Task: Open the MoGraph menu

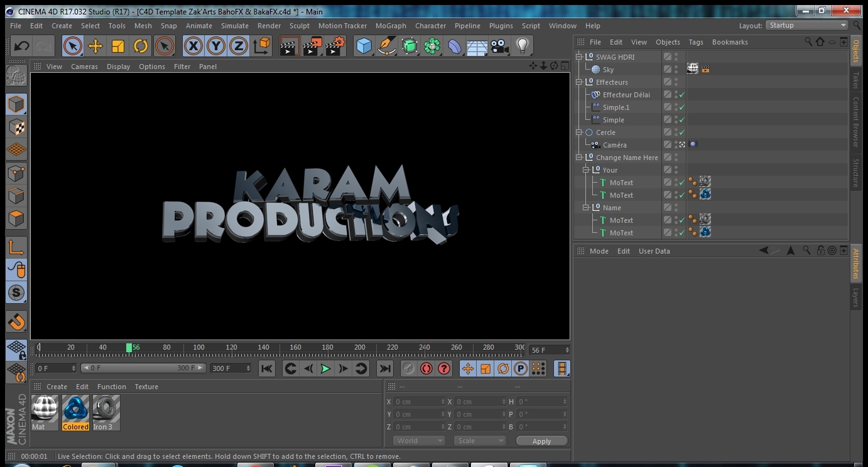Action: [391, 26]
